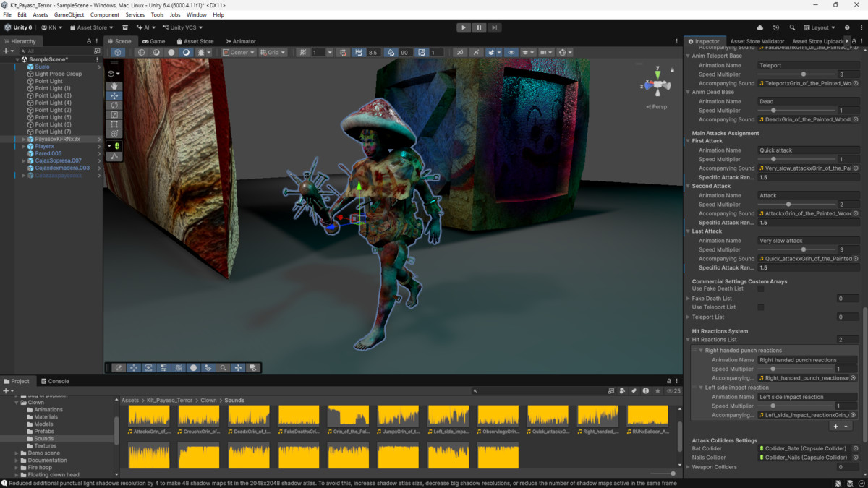Click the Inspector panel lock icon
The height and width of the screenshot is (488, 868).
(854, 41)
